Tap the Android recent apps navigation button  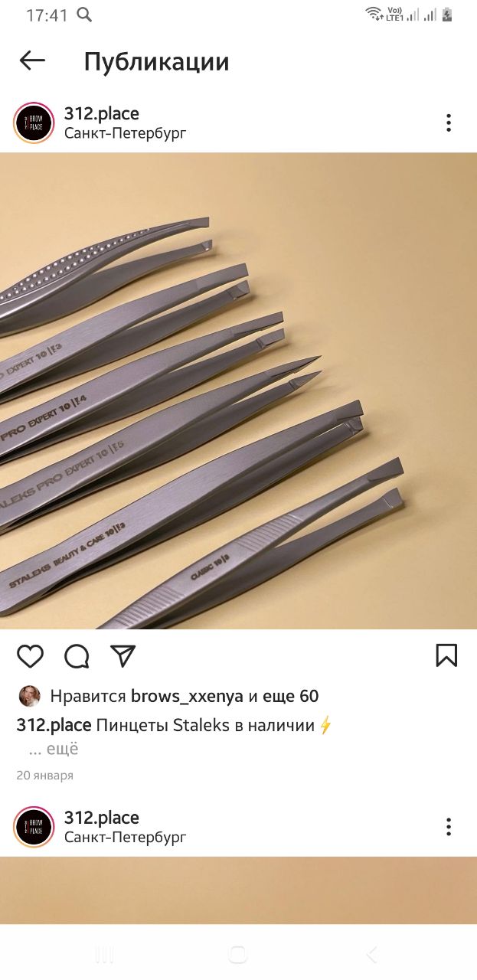pyautogui.click(x=104, y=955)
